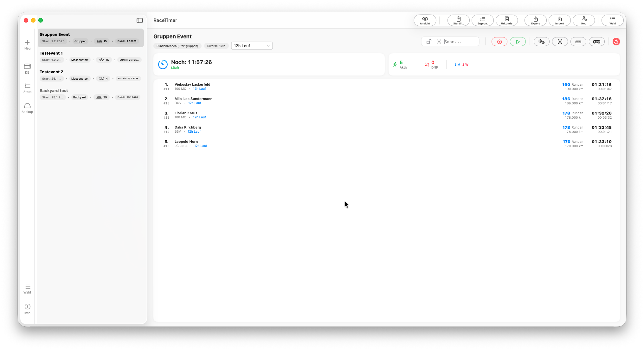Select the Testevent 2 event
Screen dimensions: 644x350
pos(91,75)
